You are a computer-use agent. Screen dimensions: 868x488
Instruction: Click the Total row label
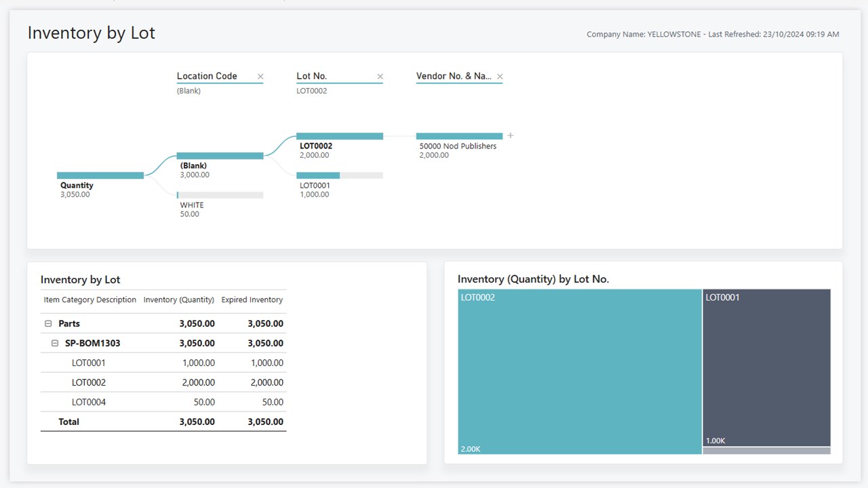(68, 422)
